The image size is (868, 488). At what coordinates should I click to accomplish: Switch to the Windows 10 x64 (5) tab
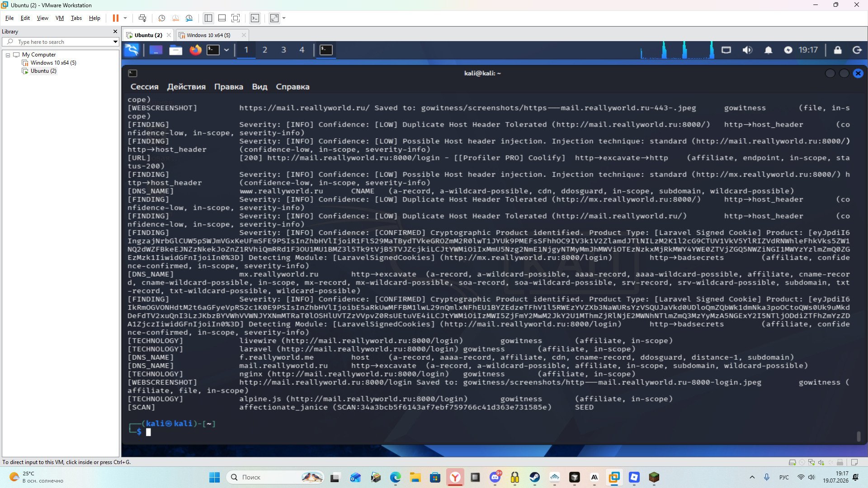coord(208,35)
